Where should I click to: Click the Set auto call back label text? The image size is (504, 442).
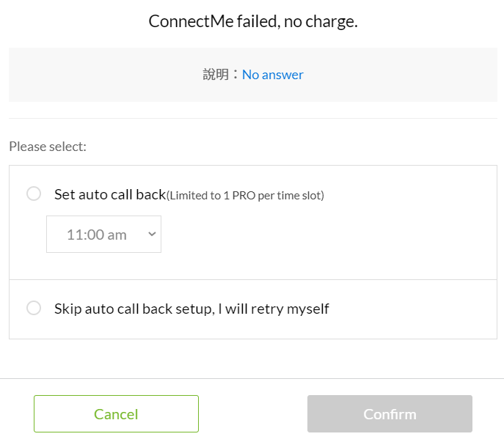coord(110,194)
